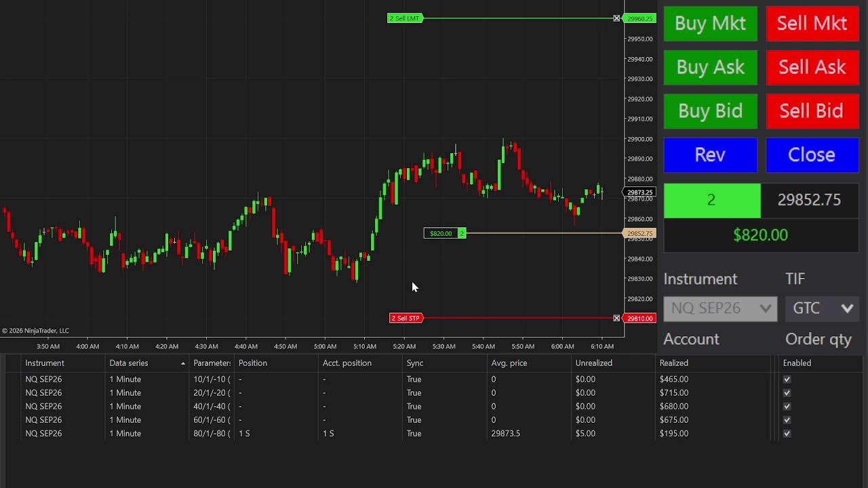Click the 29810.00 stop price tag
The height and width of the screenshot is (488, 868).
639,318
